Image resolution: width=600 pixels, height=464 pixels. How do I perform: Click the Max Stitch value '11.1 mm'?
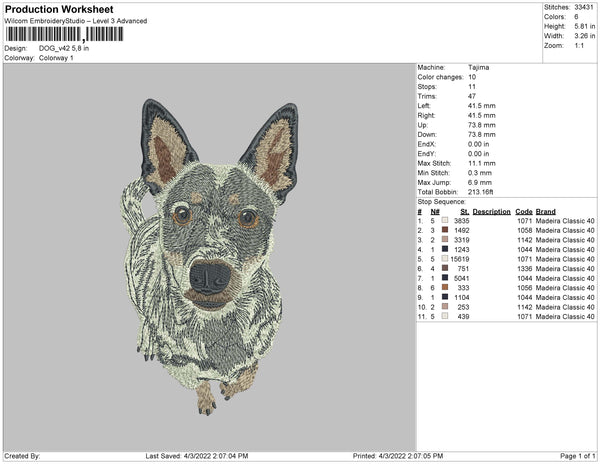pyautogui.click(x=481, y=163)
